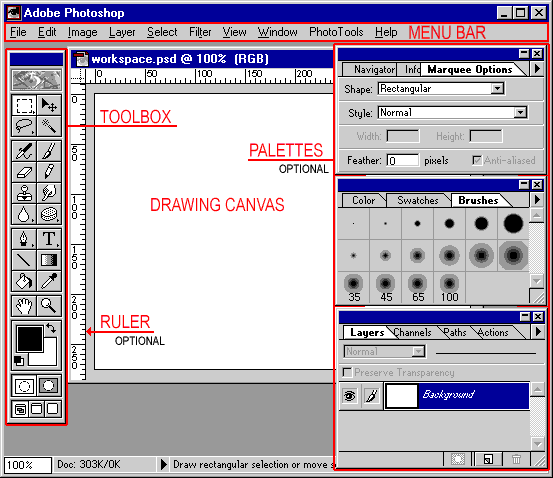This screenshot has height=478, width=553.
Task: Open the File menu
Action: pos(18,32)
